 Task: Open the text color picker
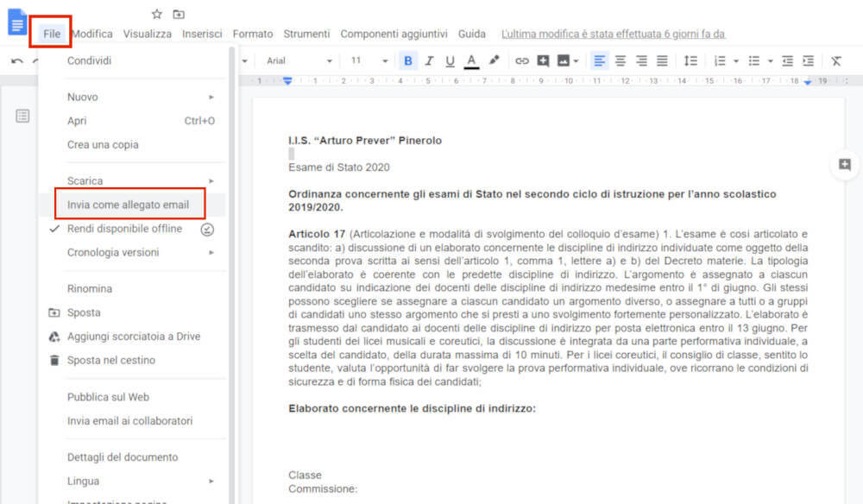[x=471, y=60]
